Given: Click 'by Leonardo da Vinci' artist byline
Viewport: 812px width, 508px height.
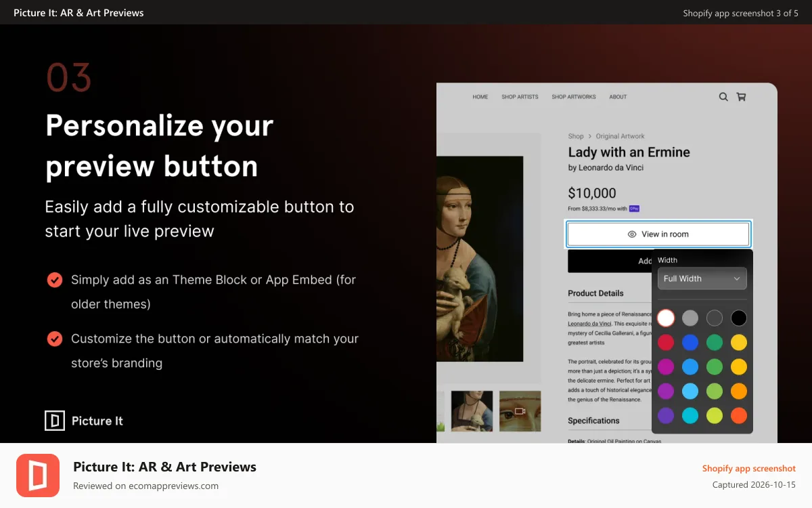Looking at the screenshot, I should (606, 167).
